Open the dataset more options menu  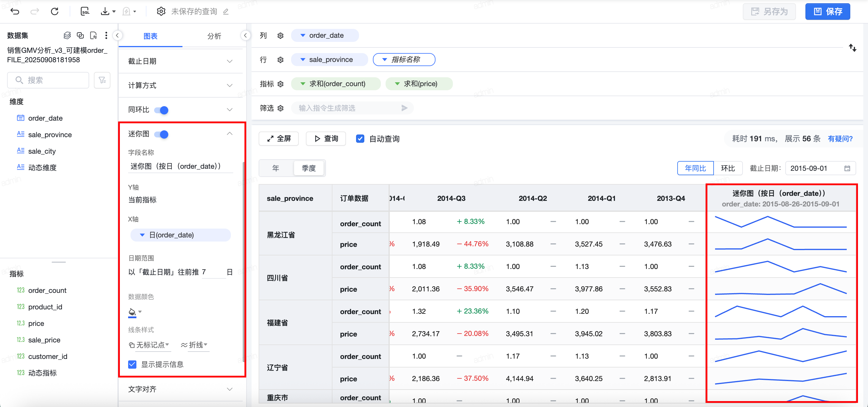coord(106,35)
